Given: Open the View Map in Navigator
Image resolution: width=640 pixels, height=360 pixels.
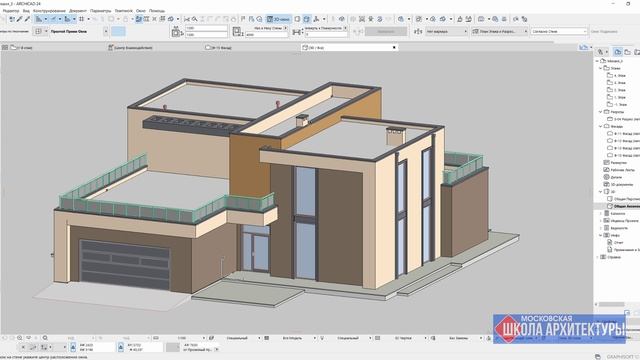Looking at the screenshot, I should click(x=627, y=52).
